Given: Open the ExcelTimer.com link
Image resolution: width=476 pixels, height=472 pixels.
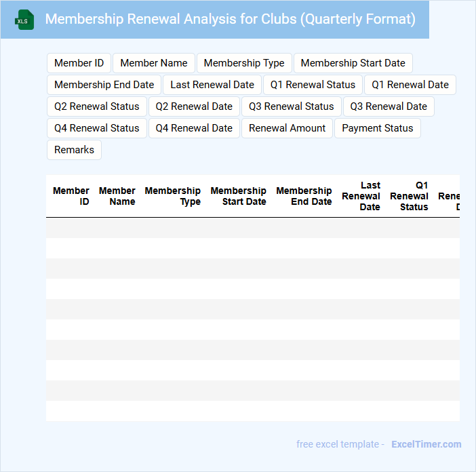Looking at the screenshot, I should click(426, 444).
